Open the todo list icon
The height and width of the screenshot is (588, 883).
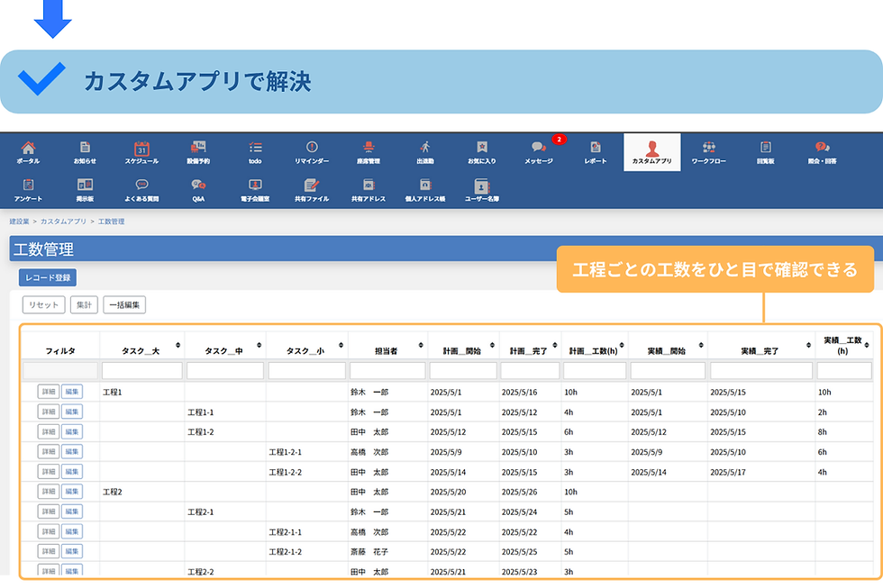pos(255,152)
